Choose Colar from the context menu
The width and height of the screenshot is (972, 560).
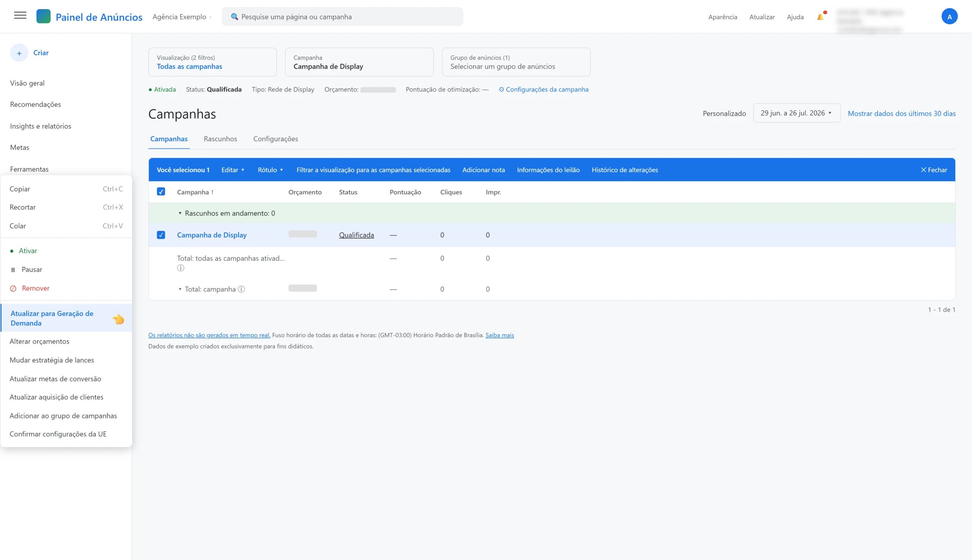pos(66,226)
